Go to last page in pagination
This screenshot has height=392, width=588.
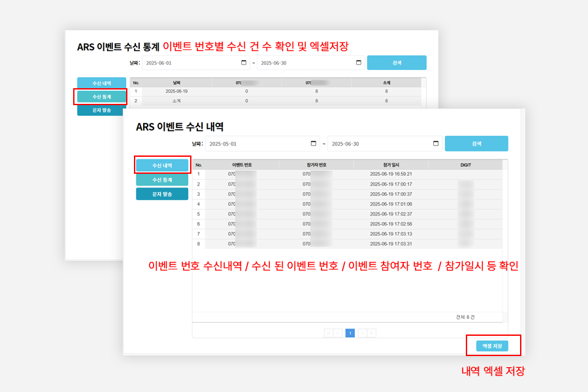click(371, 333)
